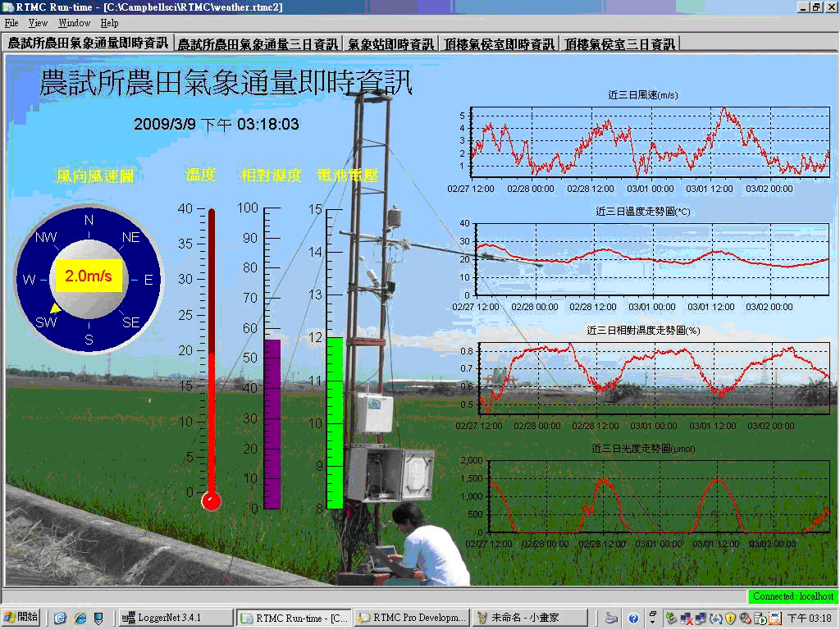The width and height of the screenshot is (840, 630).
Task: Launch Internet Explorer from quick launch
Action: click(x=80, y=618)
